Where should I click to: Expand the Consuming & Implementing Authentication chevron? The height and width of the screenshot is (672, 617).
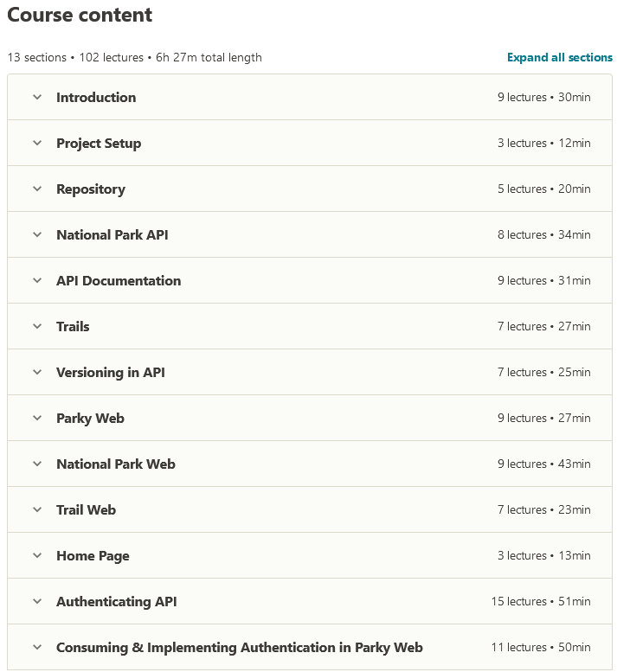pos(37,648)
